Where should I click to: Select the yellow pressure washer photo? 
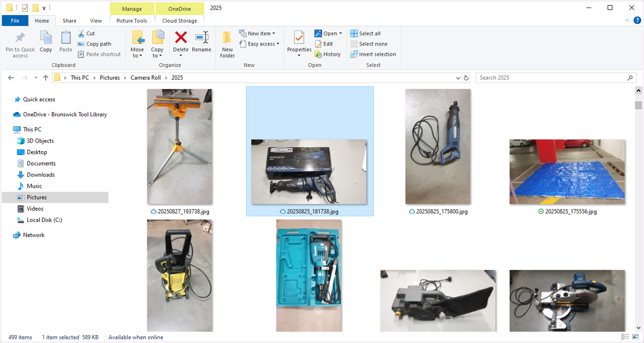coord(180,275)
